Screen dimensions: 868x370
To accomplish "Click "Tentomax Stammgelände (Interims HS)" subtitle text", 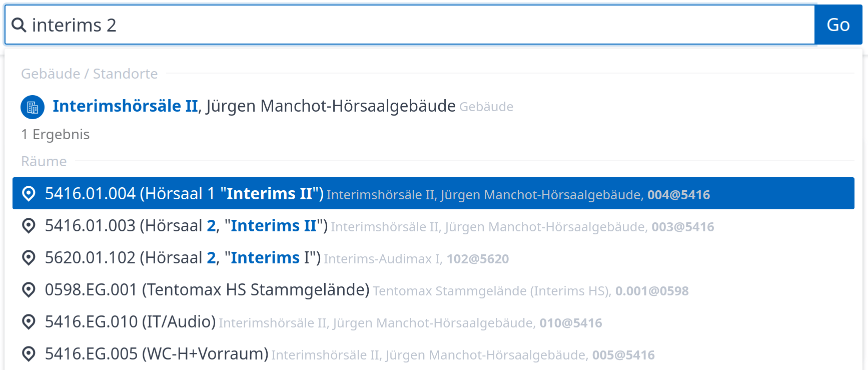I will click(x=492, y=291).
